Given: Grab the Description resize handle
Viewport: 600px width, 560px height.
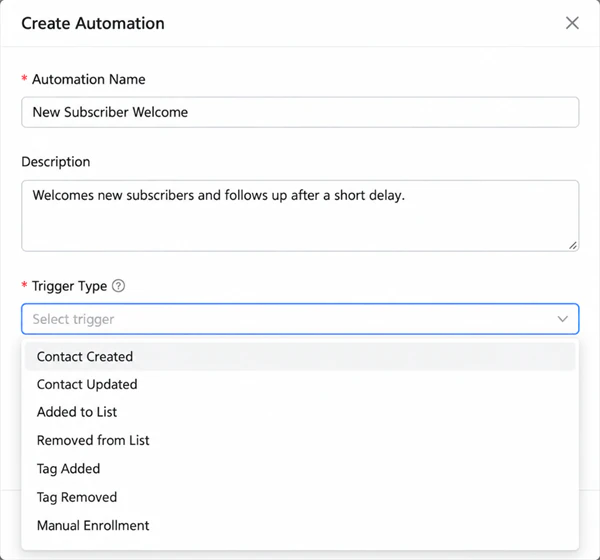Looking at the screenshot, I should (x=572, y=245).
